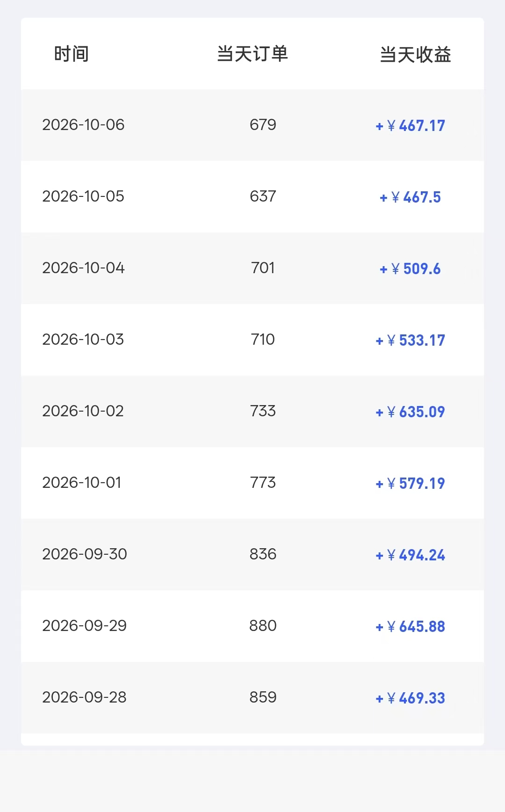Image resolution: width=505 pixels, height=812 pixels.
Task: Open the +¥467.17 earnings entry
Action: coord(411,125)
